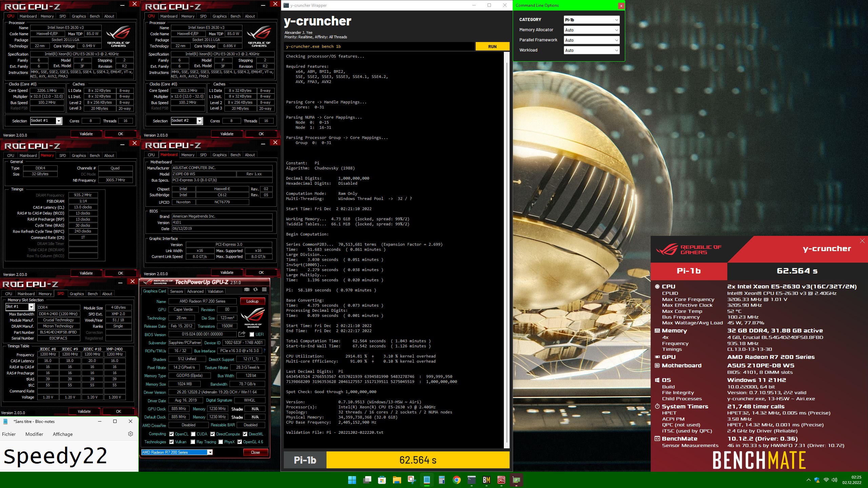The width and height of the screenshot is (868, 488).
Task: Open Snipping Tool from the taskbar
Action: [x=412, y=480]
